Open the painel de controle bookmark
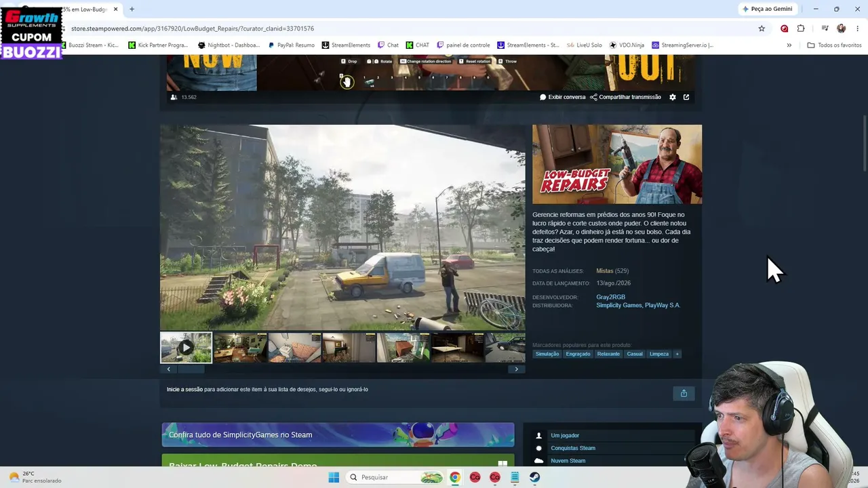 coord(463,45)
